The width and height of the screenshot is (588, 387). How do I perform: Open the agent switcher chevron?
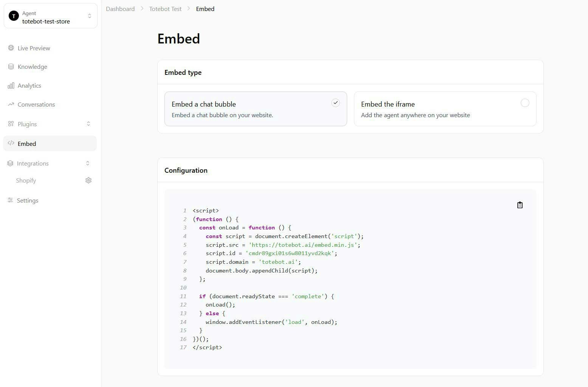pos(90,15)
